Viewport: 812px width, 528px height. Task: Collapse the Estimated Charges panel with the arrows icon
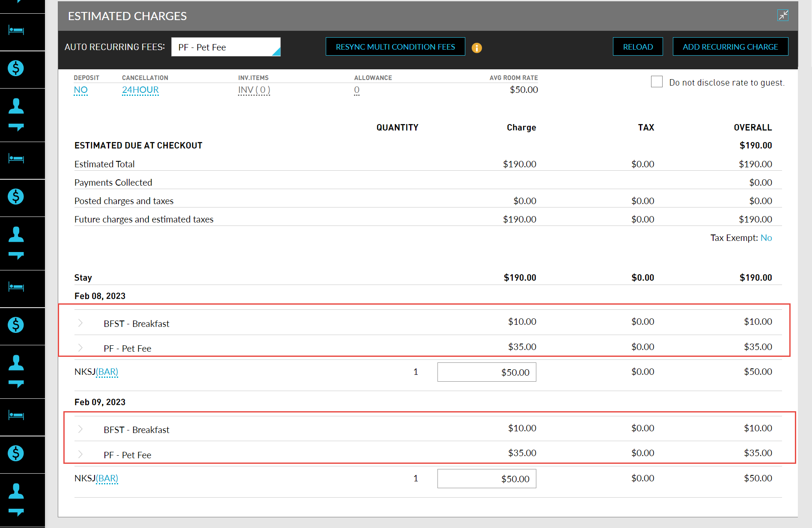782,15
